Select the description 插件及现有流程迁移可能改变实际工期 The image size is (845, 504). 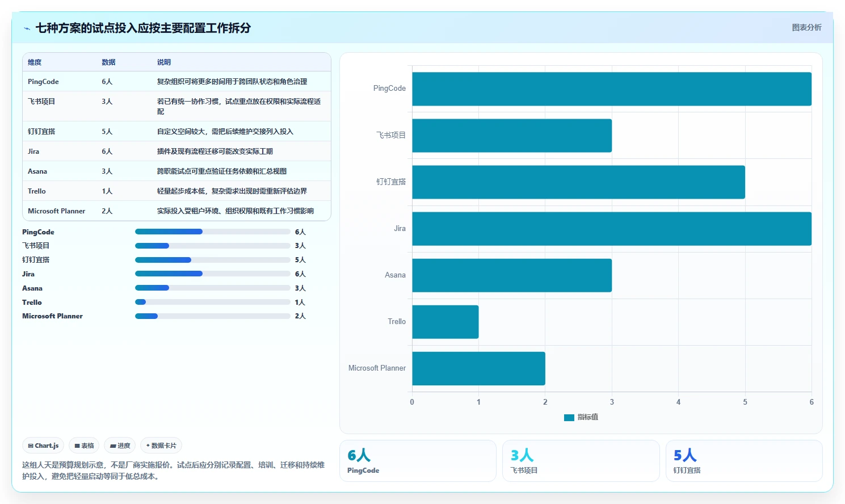coord(215,152)
